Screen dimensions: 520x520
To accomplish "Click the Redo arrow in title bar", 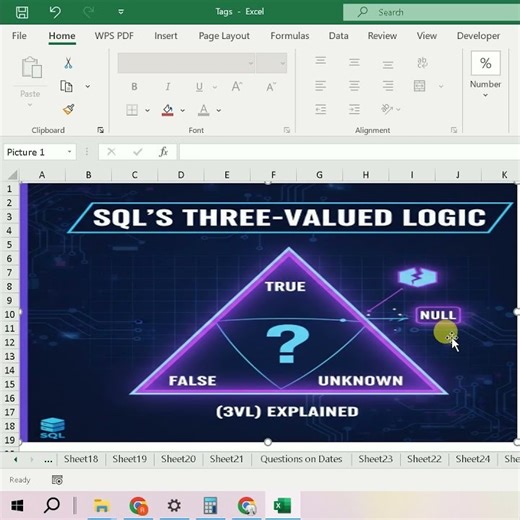I will (x=88, y=12).
